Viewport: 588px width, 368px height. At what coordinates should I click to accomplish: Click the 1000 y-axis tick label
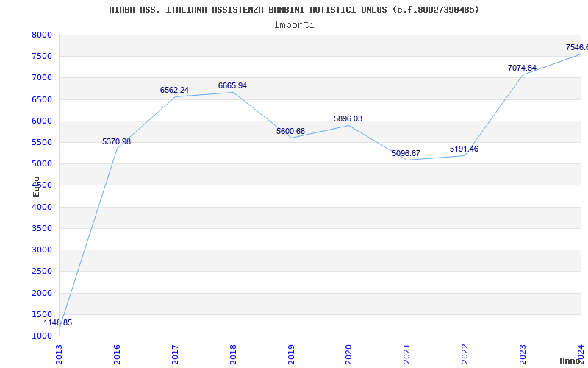point(42,336)
